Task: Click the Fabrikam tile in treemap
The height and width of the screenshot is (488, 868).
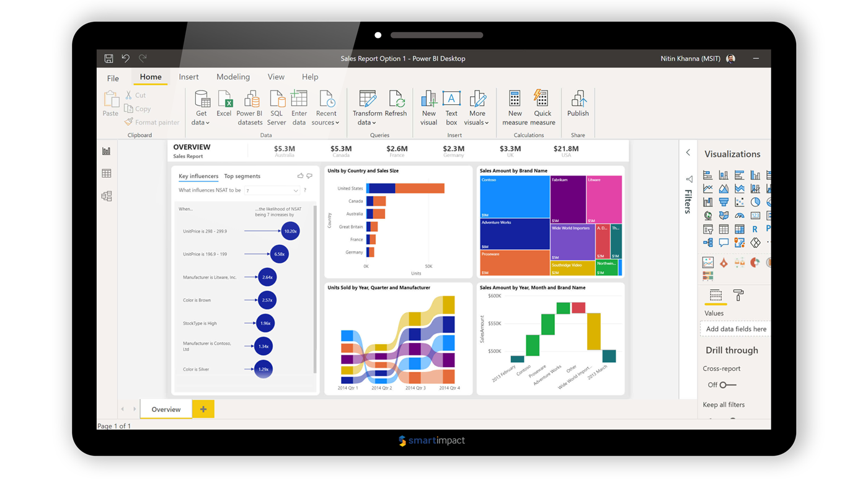Action: 568,199
